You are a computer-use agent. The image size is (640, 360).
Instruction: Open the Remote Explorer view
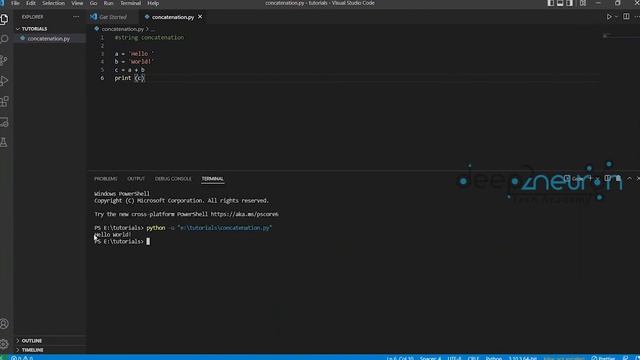point(4,122)
